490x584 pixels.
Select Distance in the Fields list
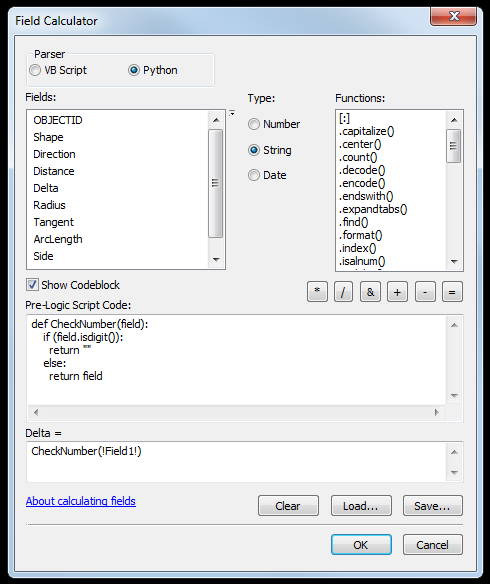pyautogui.click(x=54, y=171)
